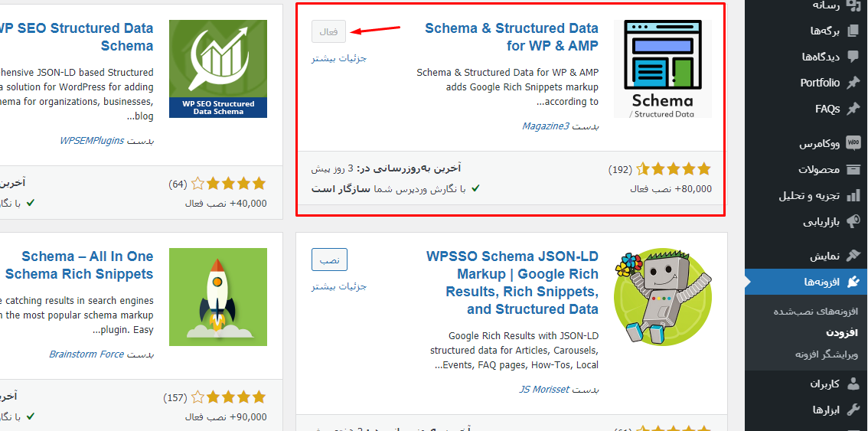This screenshot has width=868, height=431.
Task: Open Brainstorm Force author link
Action: click(x=86, y=354)
